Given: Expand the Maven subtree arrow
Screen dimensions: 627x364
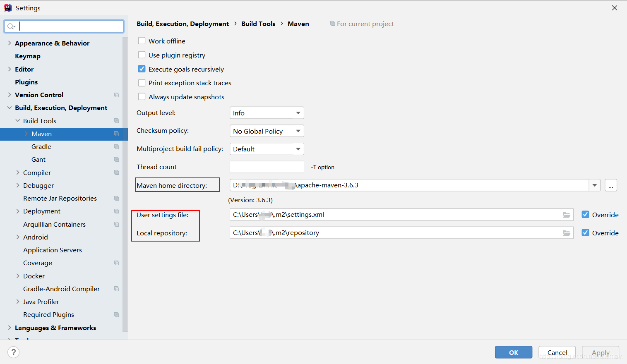Looking at the screenshot, I should click(26, 134).
